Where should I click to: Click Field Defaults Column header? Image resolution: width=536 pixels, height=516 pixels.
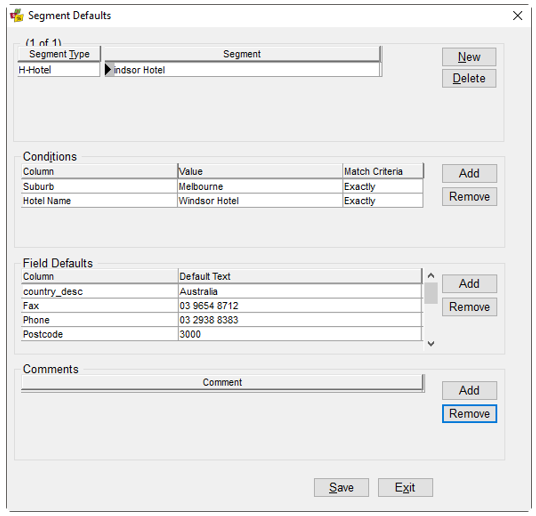(x=99, y=276)
